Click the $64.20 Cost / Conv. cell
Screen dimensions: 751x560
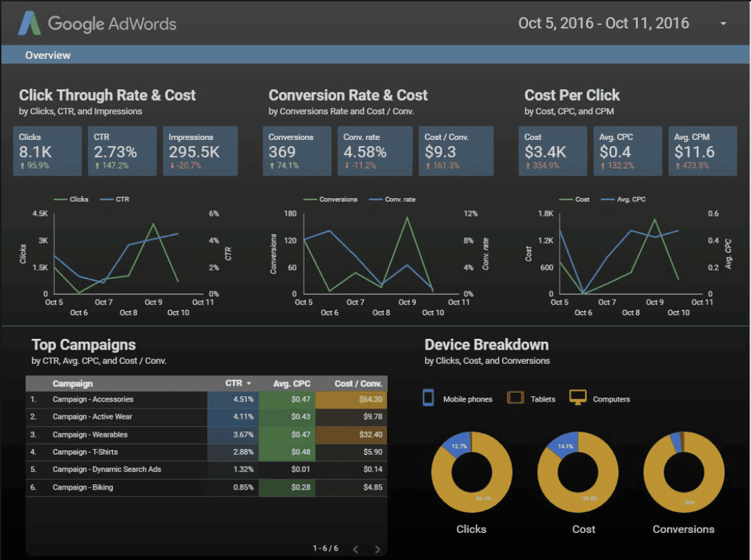point(351,399)
